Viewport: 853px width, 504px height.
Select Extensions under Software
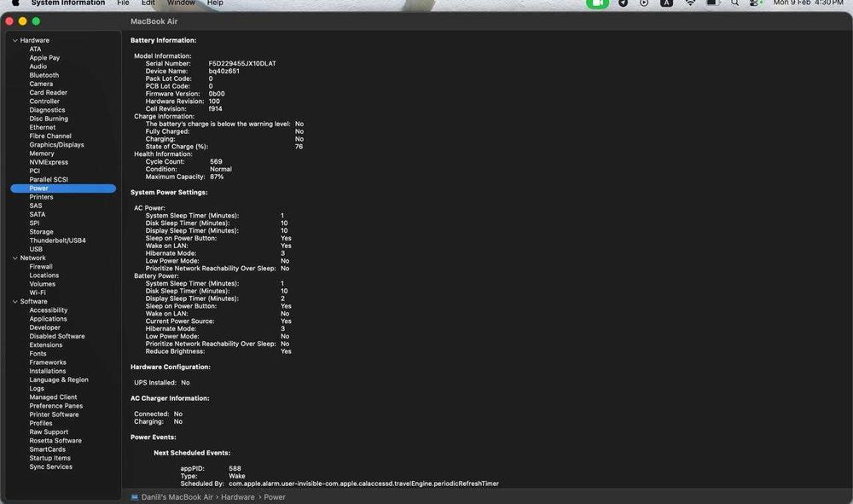[x=46, y=345]
